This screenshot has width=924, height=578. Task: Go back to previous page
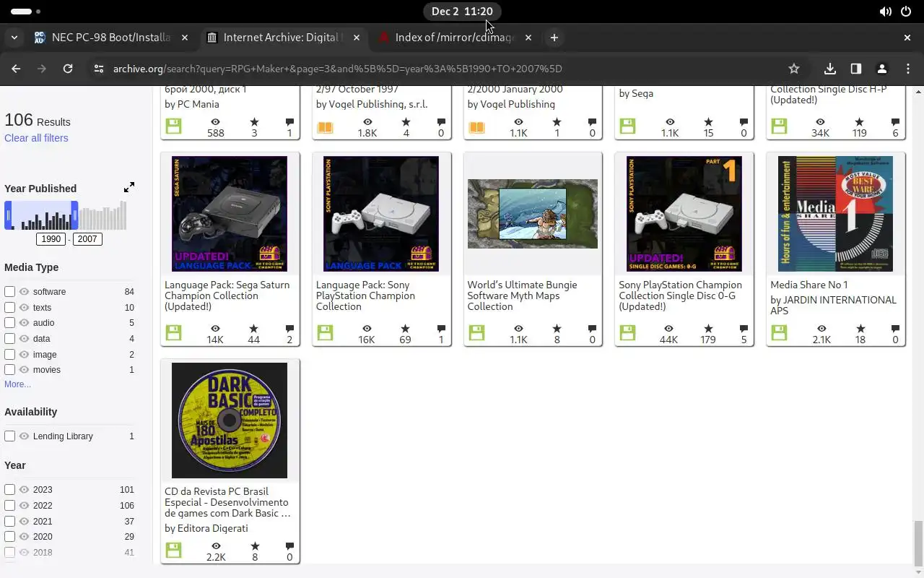pyautogui.click(x=16, y=69)
